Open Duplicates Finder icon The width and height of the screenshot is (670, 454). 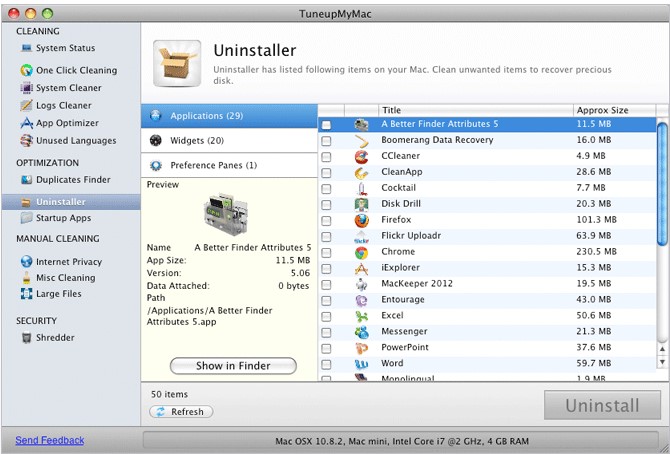pos(26,180)
